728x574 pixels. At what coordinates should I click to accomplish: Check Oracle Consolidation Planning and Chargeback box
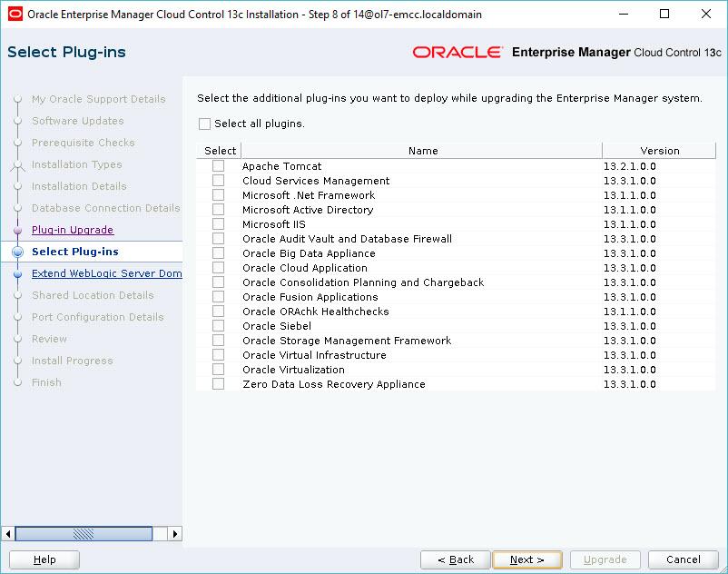point(218,282)
